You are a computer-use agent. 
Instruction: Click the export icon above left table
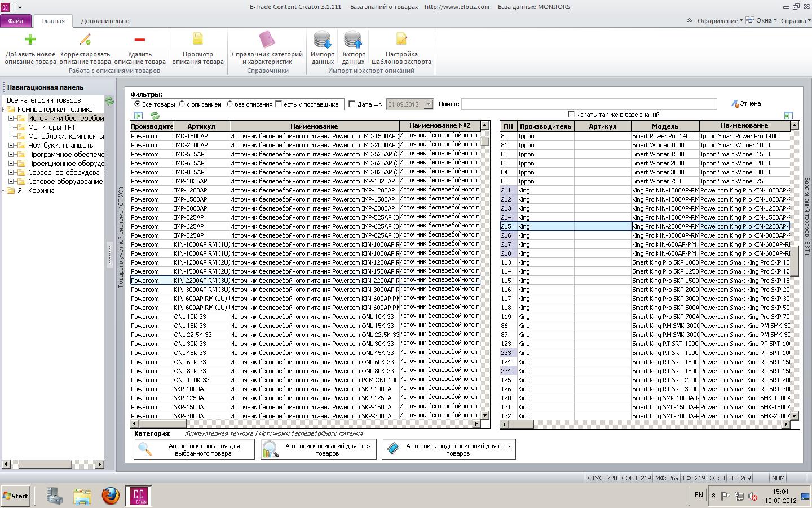click(138, 116)
